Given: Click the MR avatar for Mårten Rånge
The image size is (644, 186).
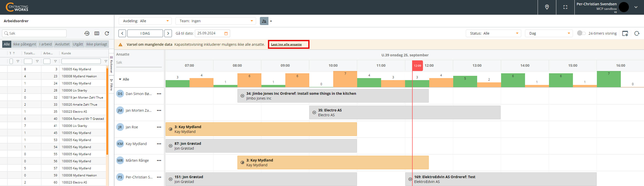Looking at the screenshot, I should click(x=120, y=160).
